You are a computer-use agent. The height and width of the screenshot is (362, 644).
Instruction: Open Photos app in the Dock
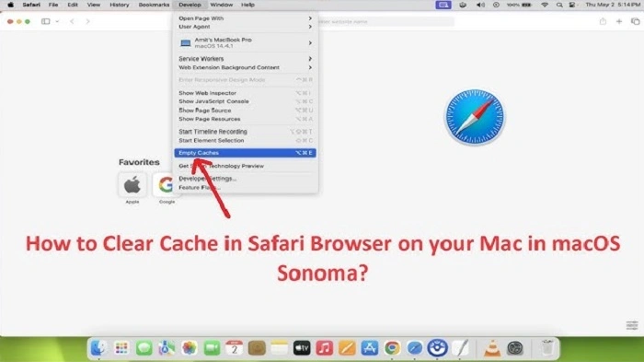click(x=189, y=348)
